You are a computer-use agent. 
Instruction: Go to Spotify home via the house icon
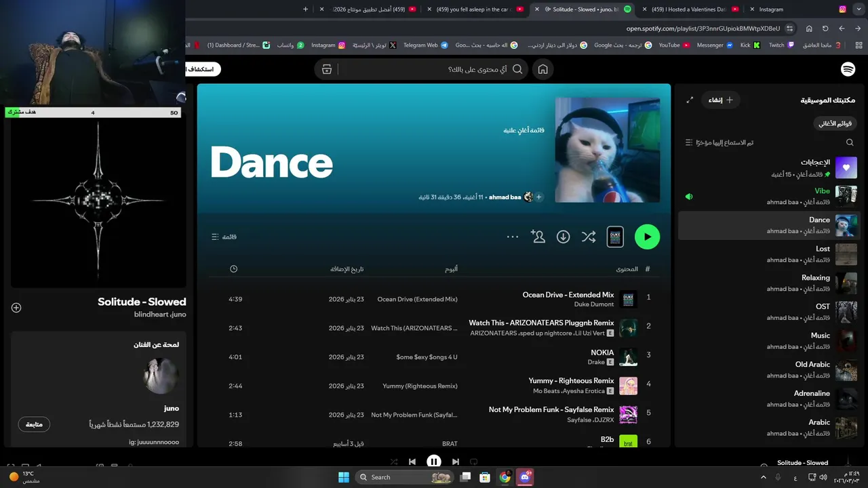(542, 69)
